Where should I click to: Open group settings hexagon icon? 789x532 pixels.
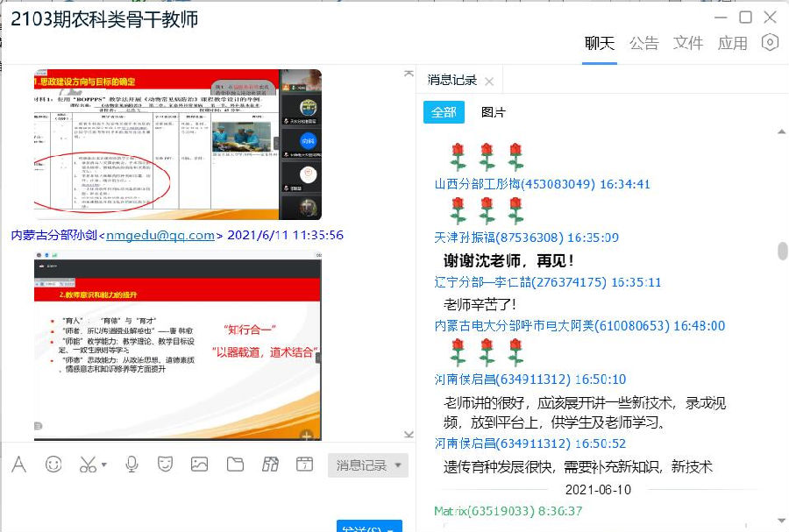pyautogui.click(x=770, y=42)
